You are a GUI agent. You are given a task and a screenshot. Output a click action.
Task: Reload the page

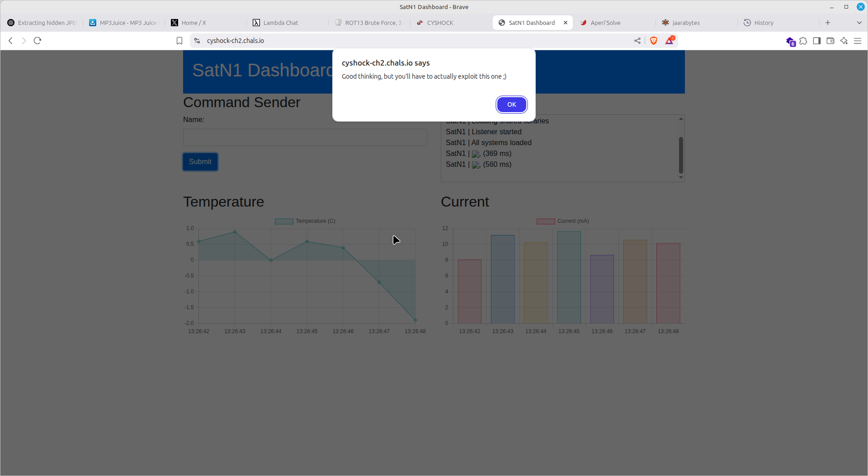pos(38,41)
